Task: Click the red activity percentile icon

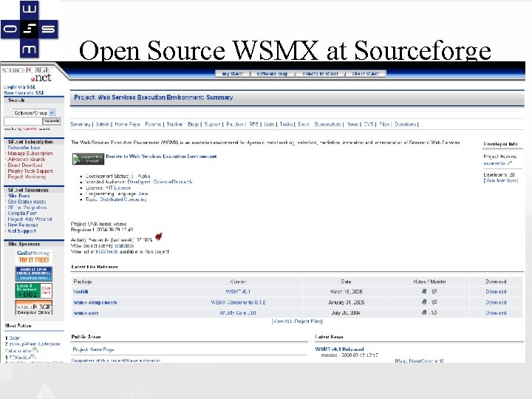Action: pyautogui.click(x=159, y=236)
